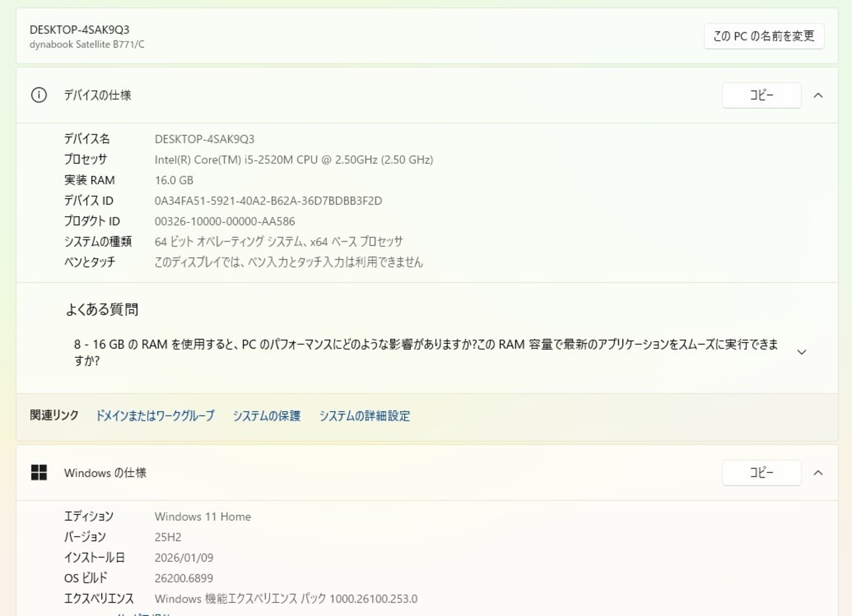Open the システムの詳細設定 link

364,416
